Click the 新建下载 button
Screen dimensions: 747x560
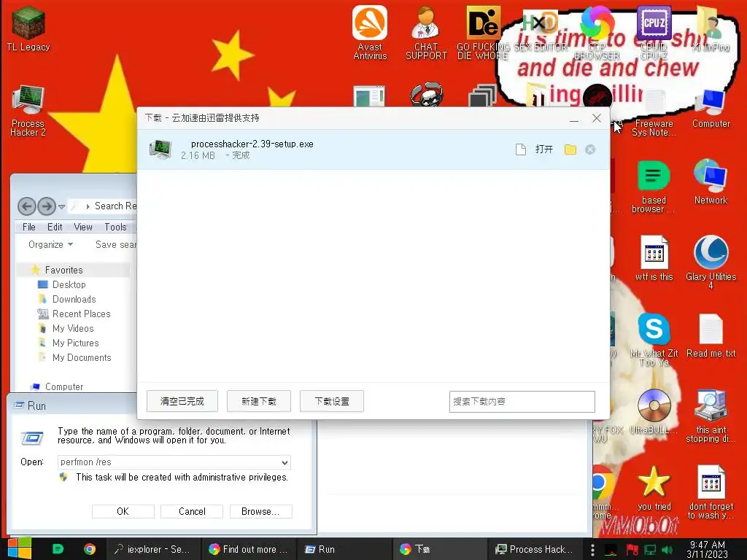click(259, 402)
